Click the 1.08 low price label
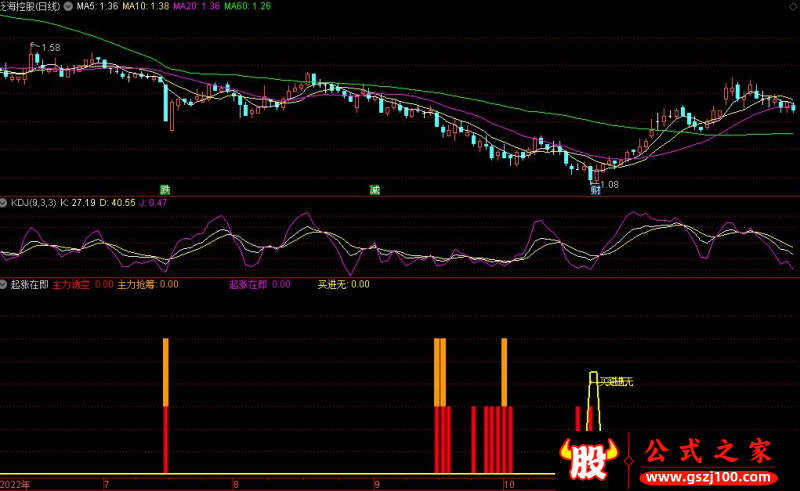This screenshot has height=491, width=800. [x=610, y=185]
